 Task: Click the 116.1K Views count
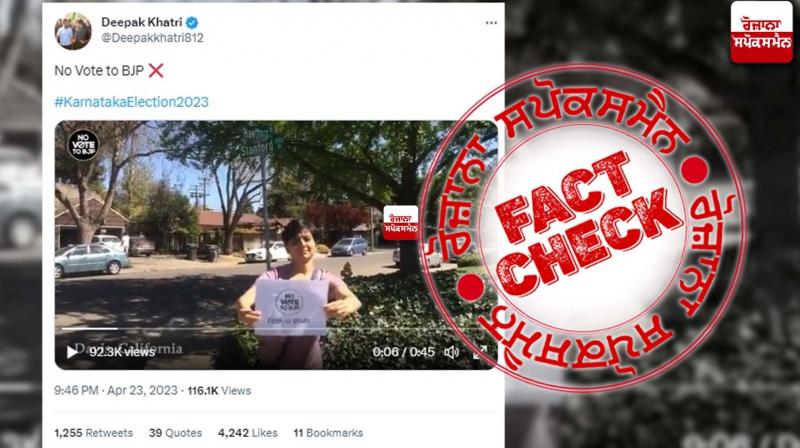pyautogui.click(x=219, y=390)
